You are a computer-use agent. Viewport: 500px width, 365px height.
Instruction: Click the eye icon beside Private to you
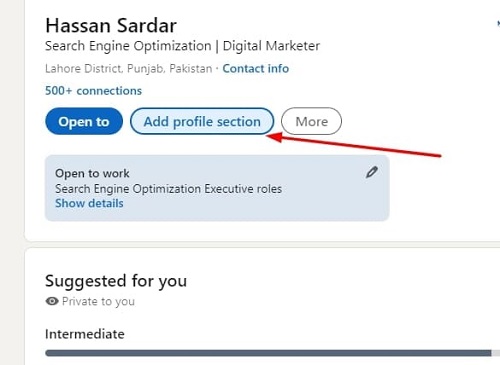click(52, 301)
